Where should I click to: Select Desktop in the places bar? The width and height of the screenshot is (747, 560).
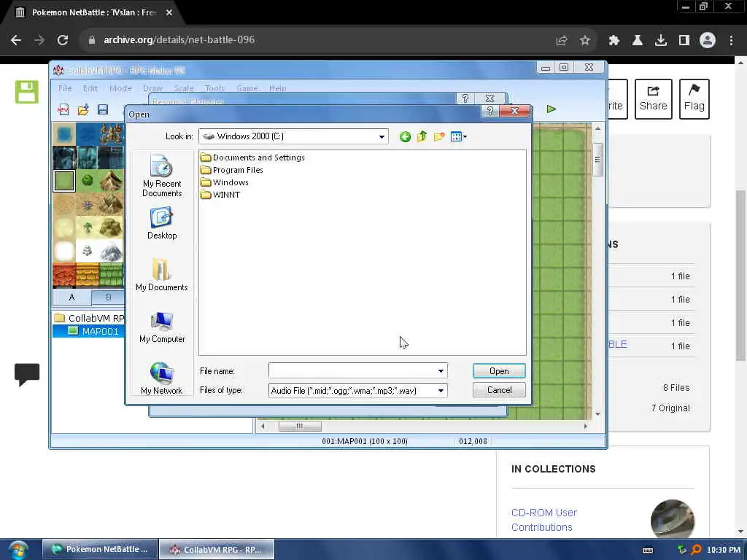coord(162,223)
